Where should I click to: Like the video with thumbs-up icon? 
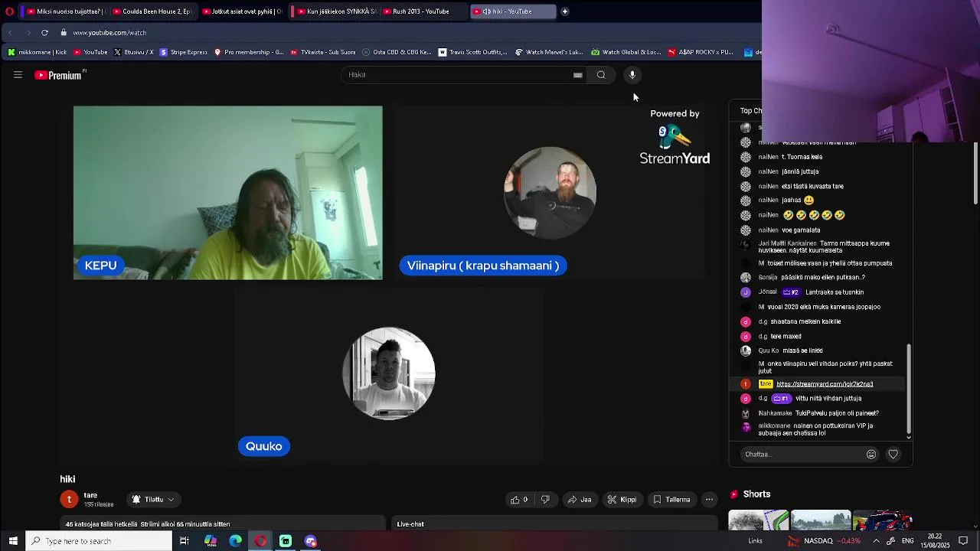click(519, 500)
